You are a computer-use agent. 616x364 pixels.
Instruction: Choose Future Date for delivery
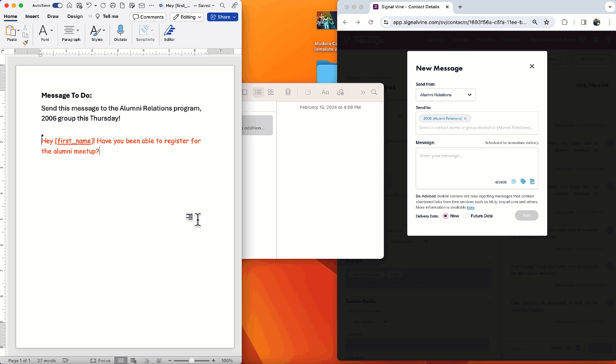[466, 216]
